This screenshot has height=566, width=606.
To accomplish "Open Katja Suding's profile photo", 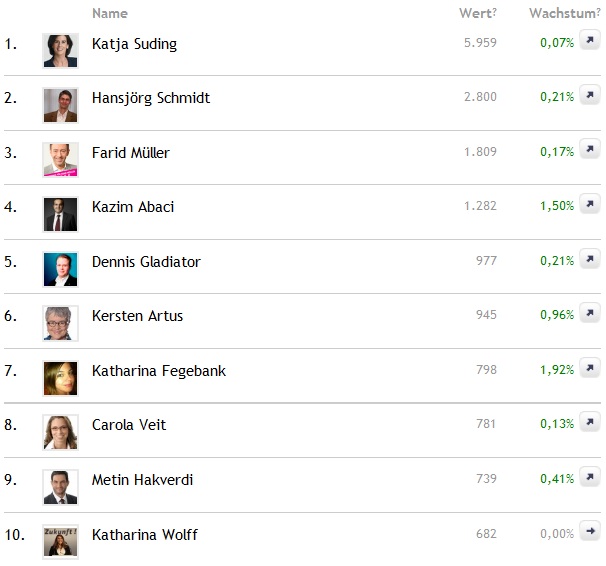I will click(x=60, y=50).
